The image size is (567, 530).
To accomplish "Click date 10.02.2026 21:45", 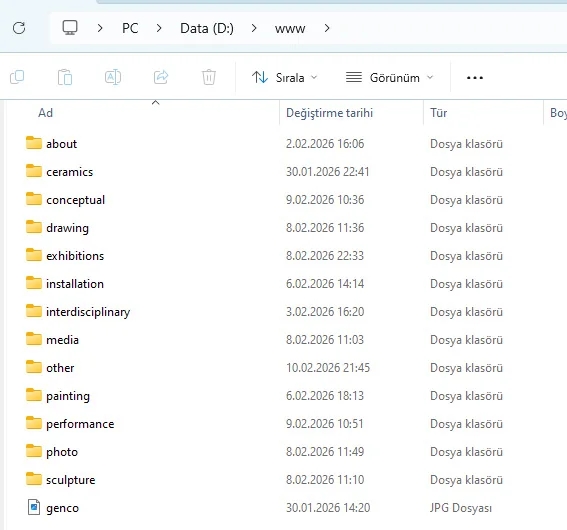I will click(x=328, y=368).
